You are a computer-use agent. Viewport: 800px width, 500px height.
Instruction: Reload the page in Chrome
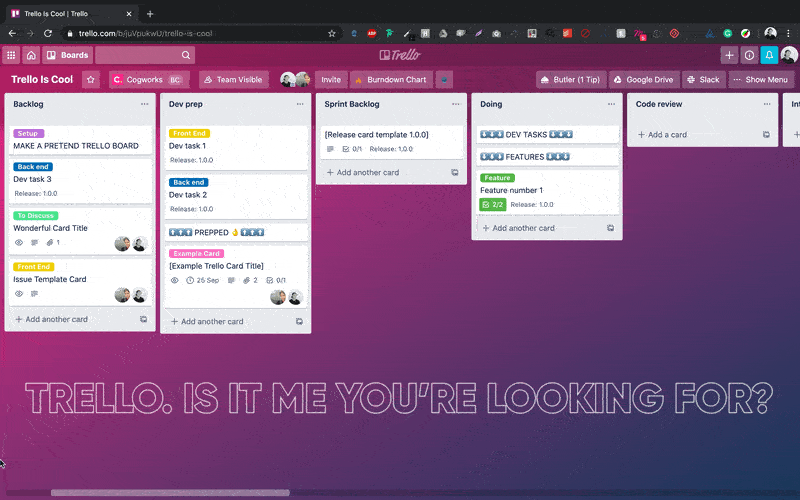pyautogui.click(x=47, y=34)
